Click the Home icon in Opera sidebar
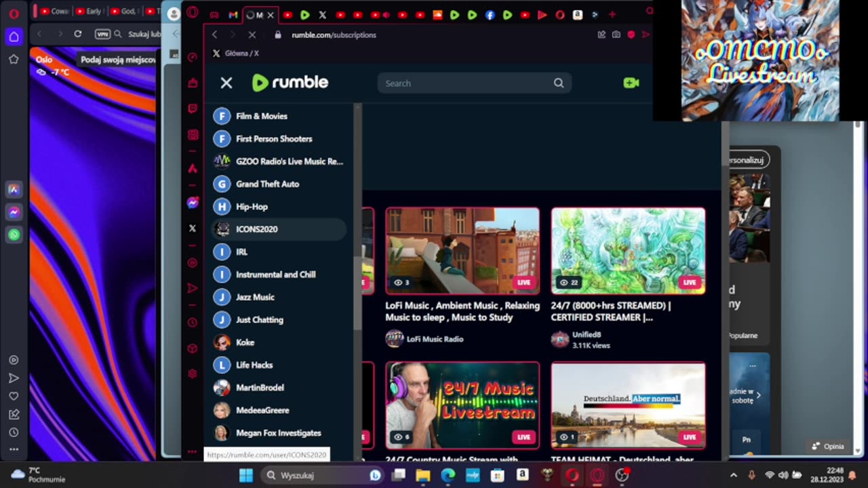The image size is (868, 488). pyautogui.click(x=14, y=37)
